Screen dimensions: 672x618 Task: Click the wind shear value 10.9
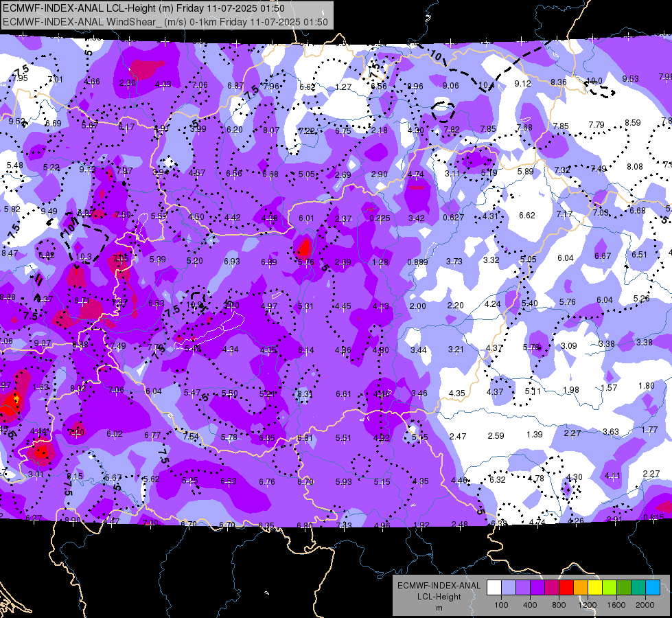pos(194,305)
